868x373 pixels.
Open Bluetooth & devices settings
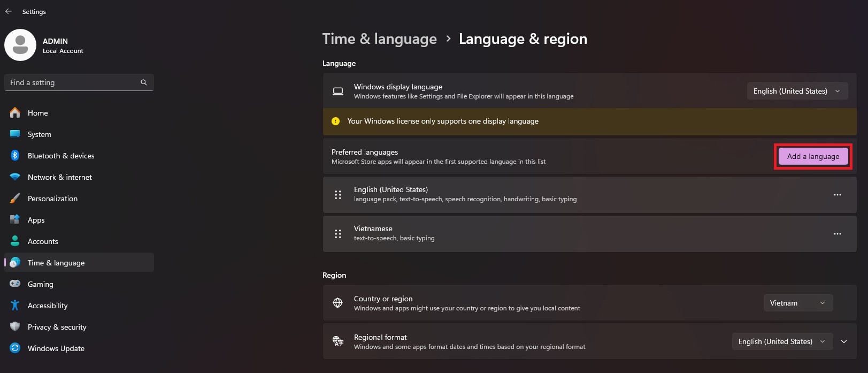click(79, 156)
